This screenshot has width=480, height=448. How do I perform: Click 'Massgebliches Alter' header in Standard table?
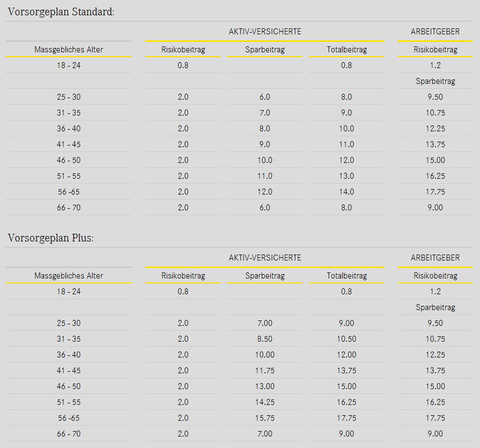(x=69, y=50)
